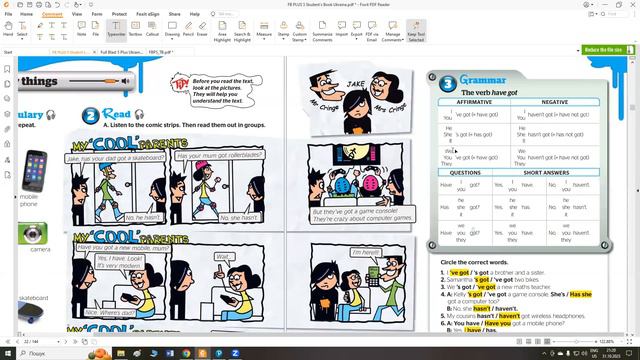The width and height of the screenshot is (640, 360).
Task: Click the Print icon in quick access toolbar
Action: coord(39,4)
